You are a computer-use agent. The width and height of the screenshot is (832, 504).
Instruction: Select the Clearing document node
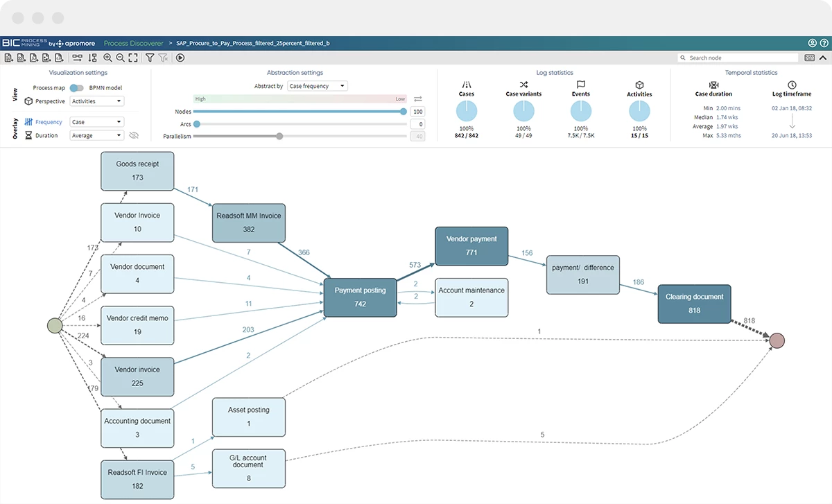coord(694,304)
